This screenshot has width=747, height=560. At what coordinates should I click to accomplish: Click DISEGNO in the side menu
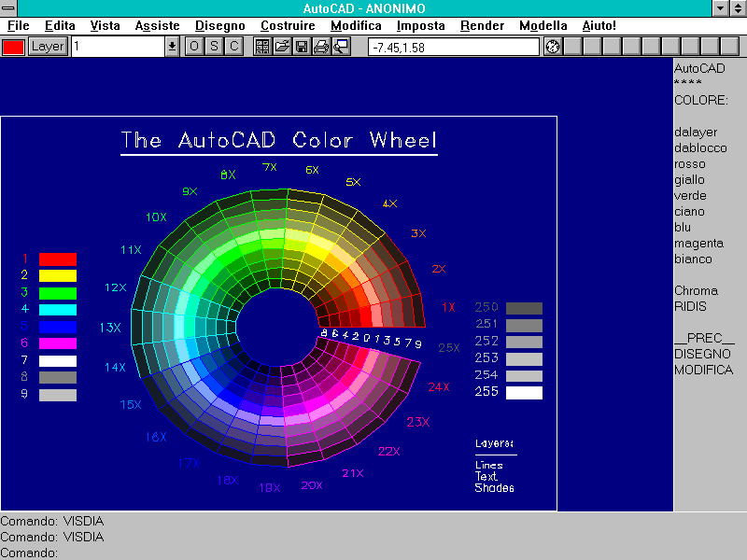(702, 355)
